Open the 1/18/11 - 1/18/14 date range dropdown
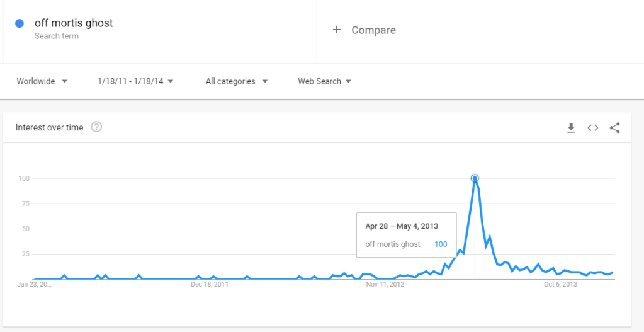This screenshot has height=332, width=644. click(135, 81)
